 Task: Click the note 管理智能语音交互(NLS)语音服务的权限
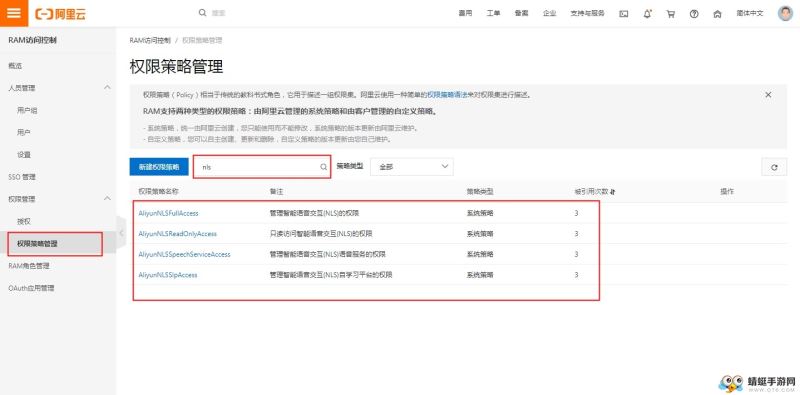point(328,254)
